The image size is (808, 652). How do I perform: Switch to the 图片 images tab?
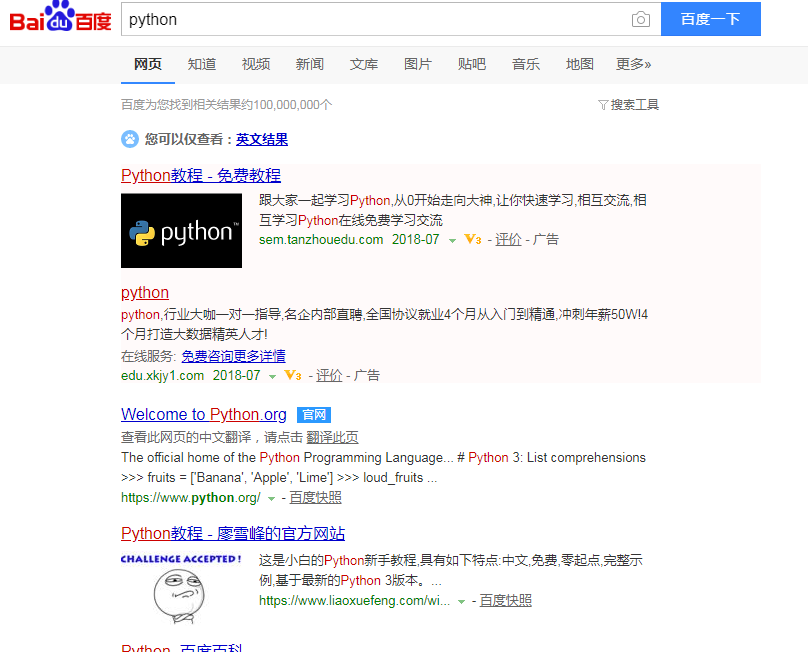point(418,64)
